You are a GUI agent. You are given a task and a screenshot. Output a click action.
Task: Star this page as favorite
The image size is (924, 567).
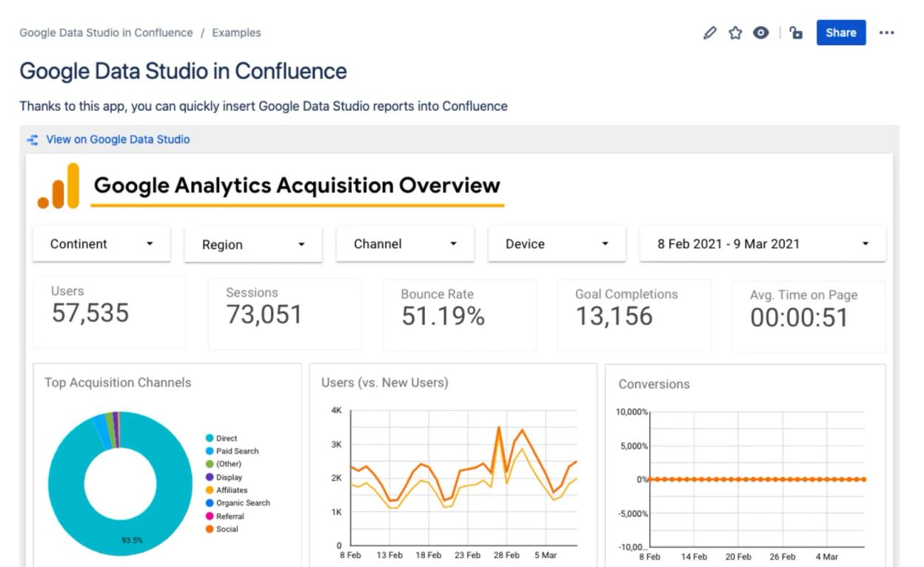735,33
